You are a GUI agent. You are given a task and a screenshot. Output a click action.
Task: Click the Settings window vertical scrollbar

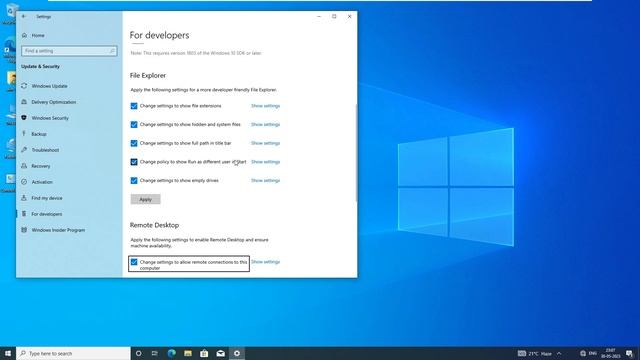pyautogui.click(x=356, y=153)
